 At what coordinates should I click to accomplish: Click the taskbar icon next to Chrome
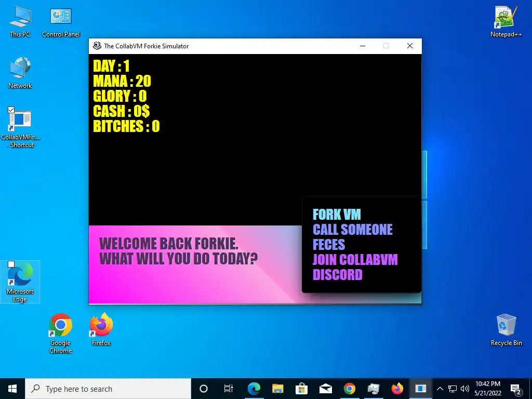click(x=373, y=389)
